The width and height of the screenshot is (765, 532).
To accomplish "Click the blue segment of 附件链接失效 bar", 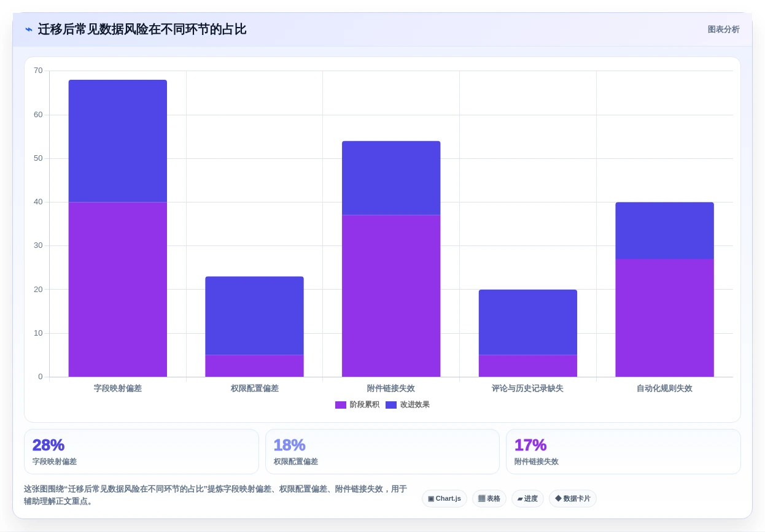I will pyautogui.click(x=391, y=178).
